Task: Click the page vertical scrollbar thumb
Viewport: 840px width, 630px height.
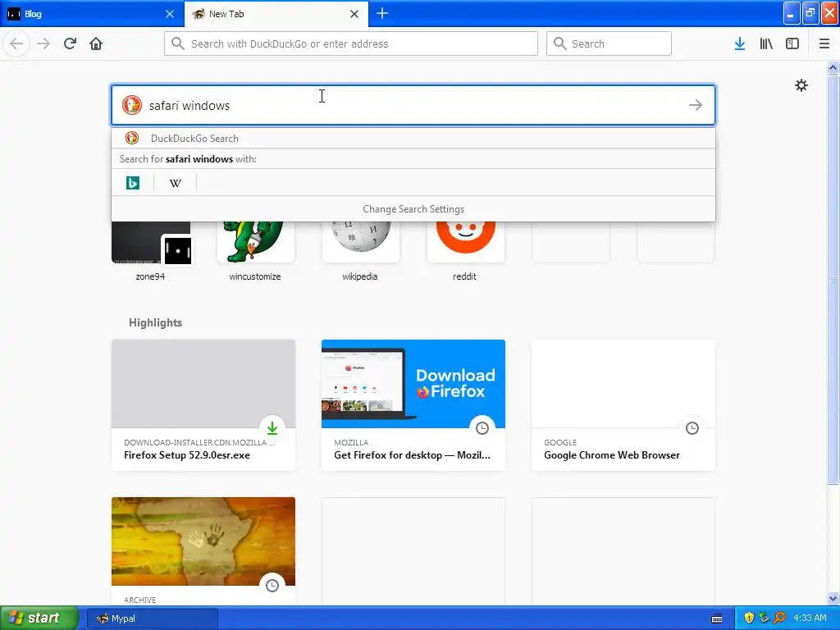Action: point(833,279)
